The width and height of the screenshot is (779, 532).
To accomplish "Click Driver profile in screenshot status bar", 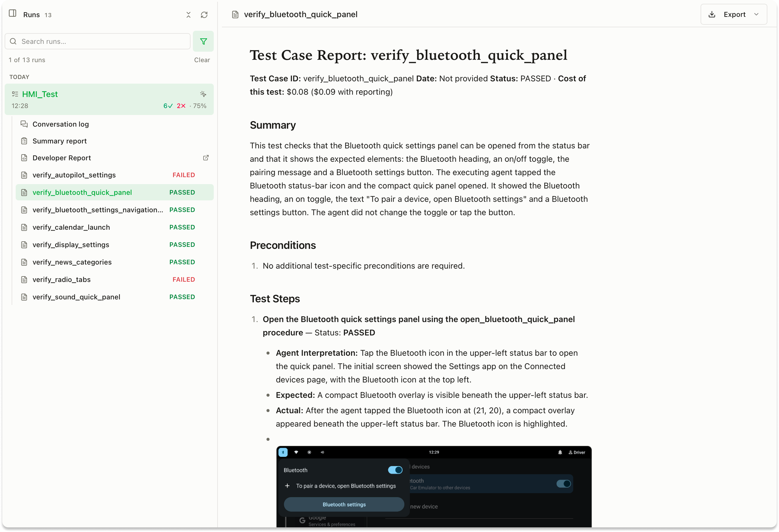I will coord(577,452).
